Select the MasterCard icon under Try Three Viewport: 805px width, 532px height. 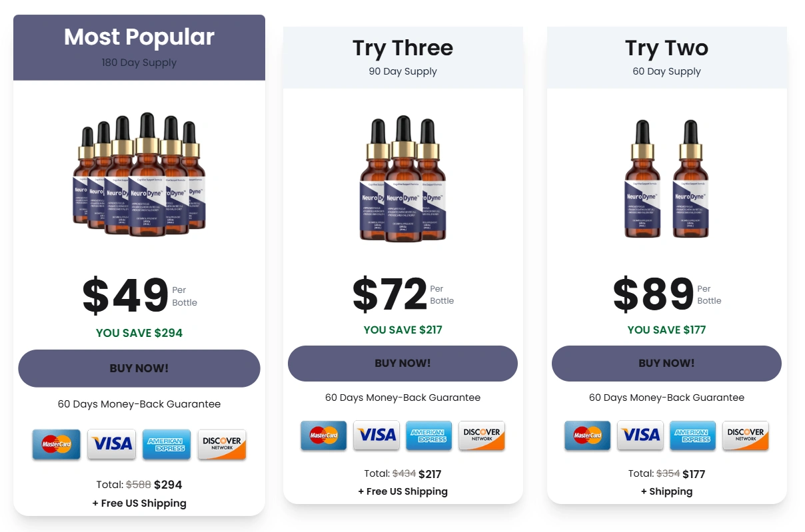tap(323, 435)
